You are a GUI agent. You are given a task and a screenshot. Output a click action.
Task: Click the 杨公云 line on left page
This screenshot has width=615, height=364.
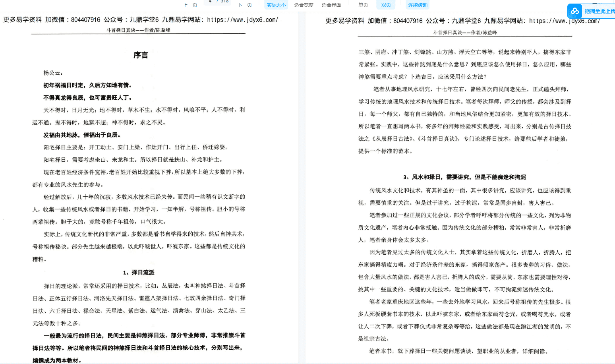click(x=53, y=73)
